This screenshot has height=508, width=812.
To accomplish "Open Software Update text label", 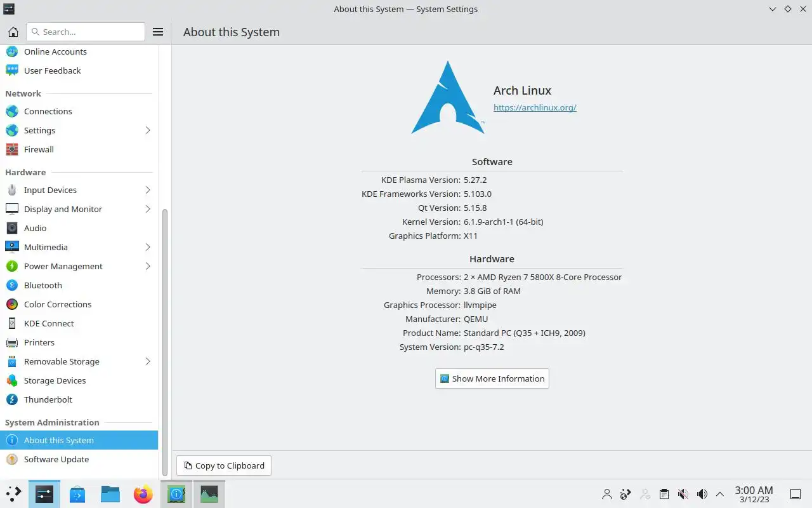I will click(x=56, y=459).
